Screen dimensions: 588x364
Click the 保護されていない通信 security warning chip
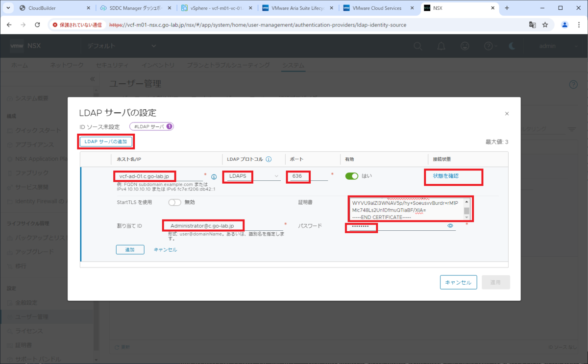tap(77, 24)
